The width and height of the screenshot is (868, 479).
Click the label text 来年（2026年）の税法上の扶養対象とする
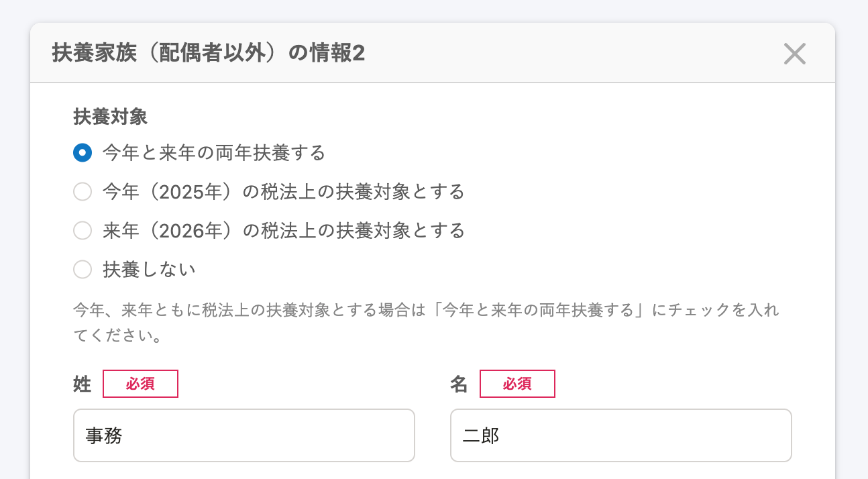pyautogui.click(x=283, y=231)
